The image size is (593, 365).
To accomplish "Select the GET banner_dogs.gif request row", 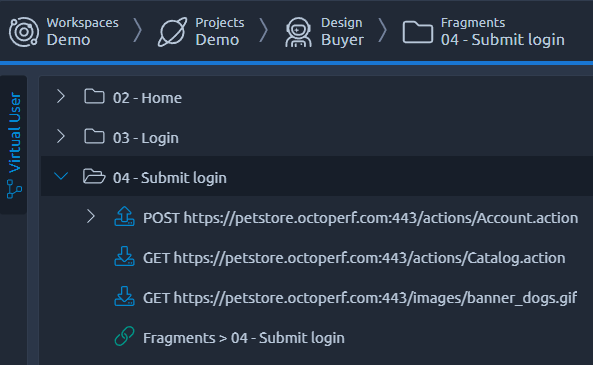I will tap(317, 297).
